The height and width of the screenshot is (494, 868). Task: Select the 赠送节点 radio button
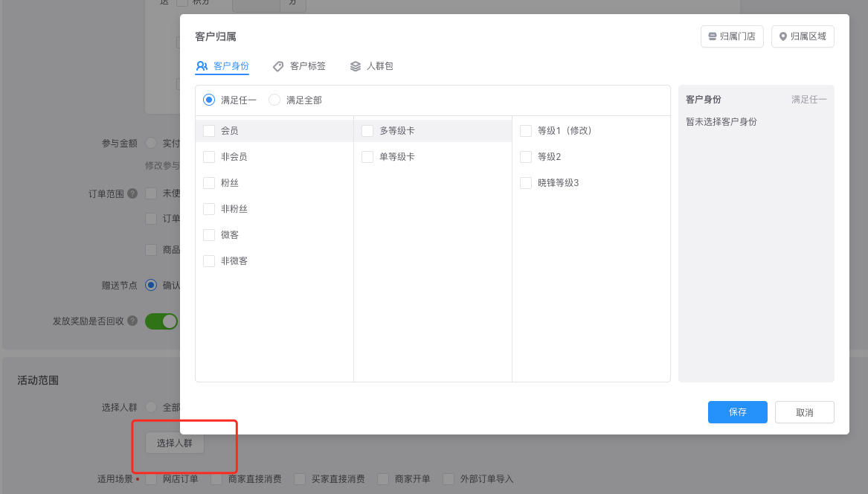(x=150, y=285)
